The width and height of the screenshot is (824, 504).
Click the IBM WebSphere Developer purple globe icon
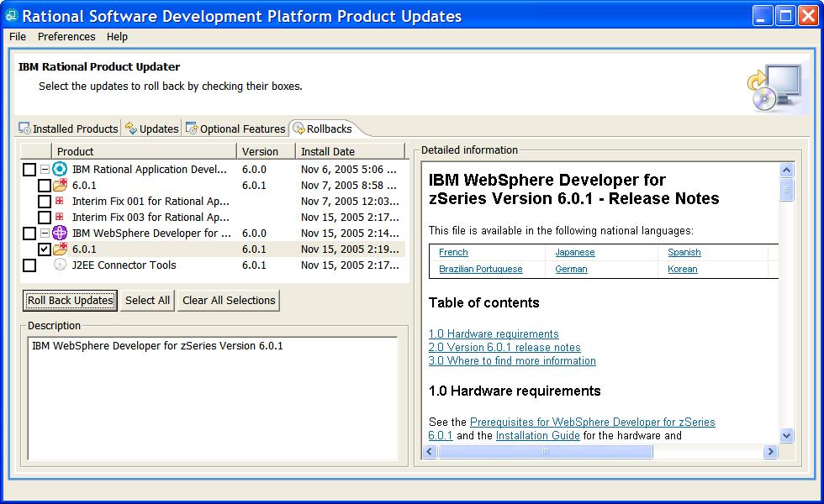(60, 233)
